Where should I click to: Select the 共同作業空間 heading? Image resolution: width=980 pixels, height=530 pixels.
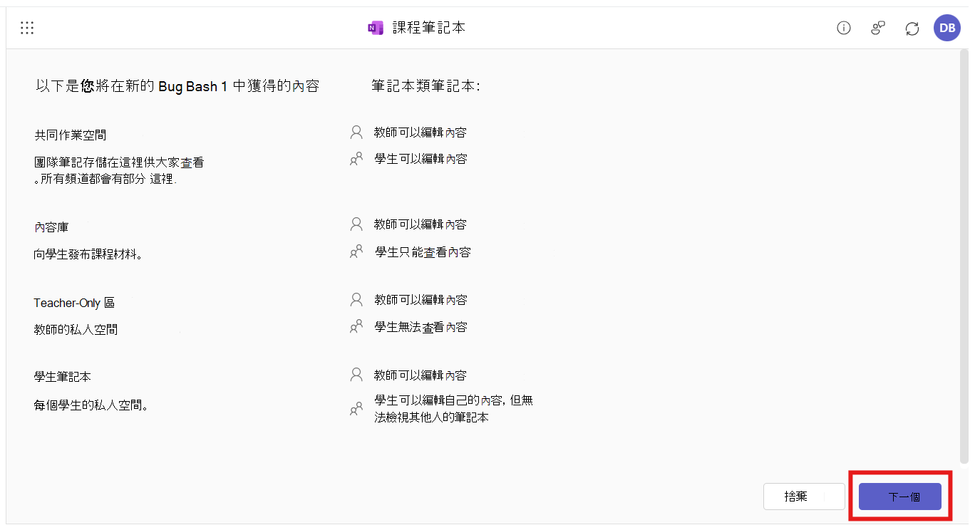point(71,135)
